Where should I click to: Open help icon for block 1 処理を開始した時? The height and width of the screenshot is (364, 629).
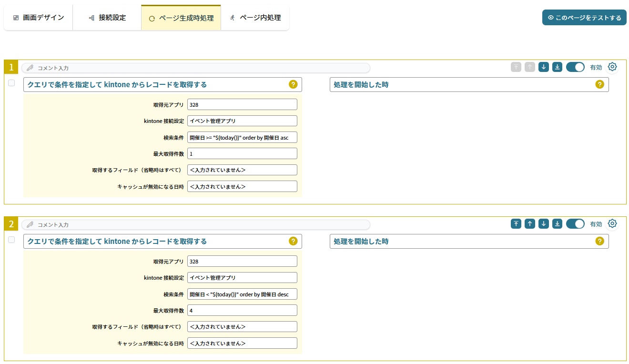(600, 84)
